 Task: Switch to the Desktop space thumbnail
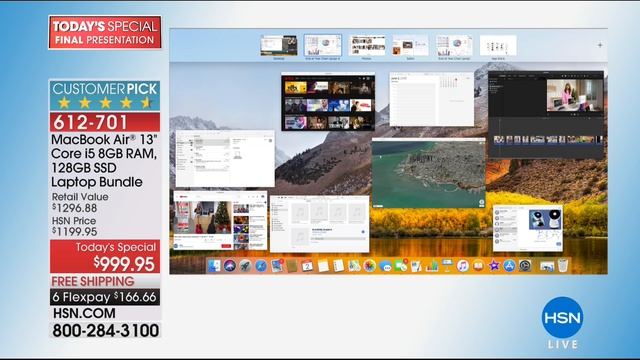tap(279, 45)
